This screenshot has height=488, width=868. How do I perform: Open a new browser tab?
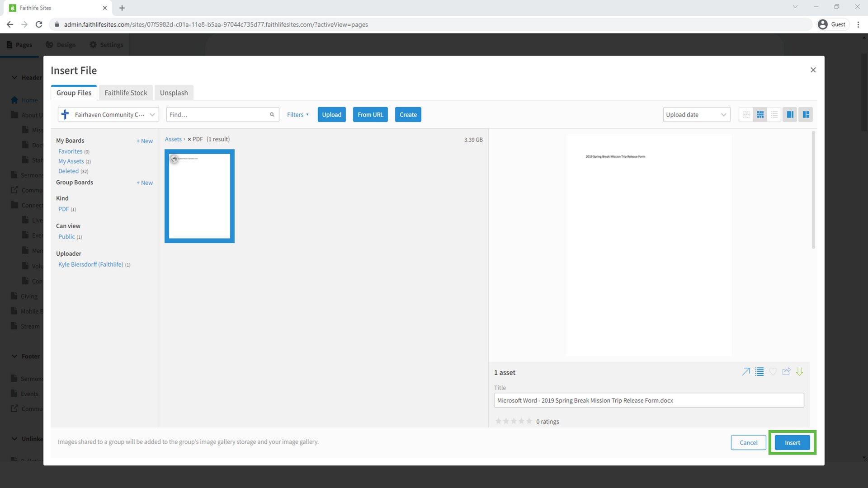pos(122,8)
